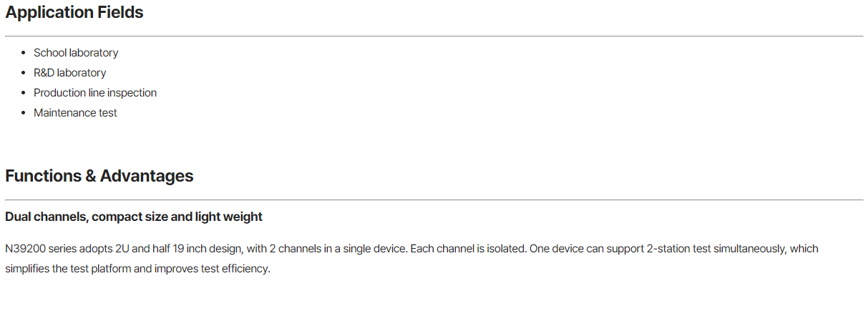The height and width of the screenshot is (321, 868).
Task: Click the word N39200 in the paragraph
Action: point(23,249)
